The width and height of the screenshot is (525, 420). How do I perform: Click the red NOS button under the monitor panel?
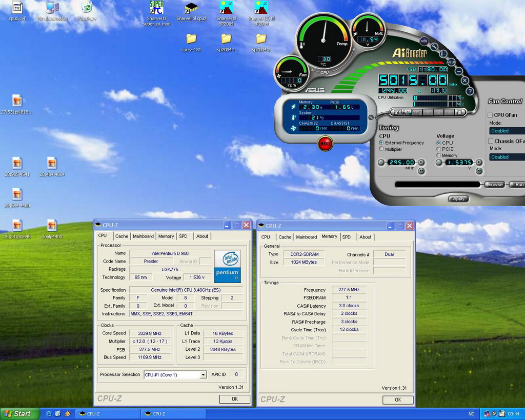pos(325,144)
